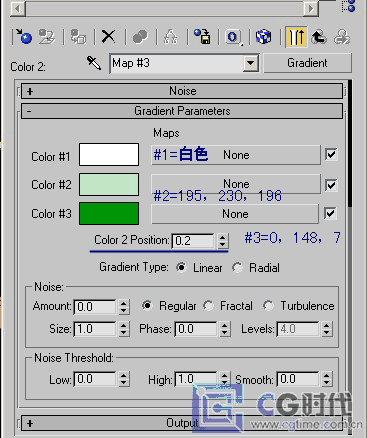Click vertical scrollbar on panel right
This screenshot has height=438, width=367.
(x=350, y=143)
